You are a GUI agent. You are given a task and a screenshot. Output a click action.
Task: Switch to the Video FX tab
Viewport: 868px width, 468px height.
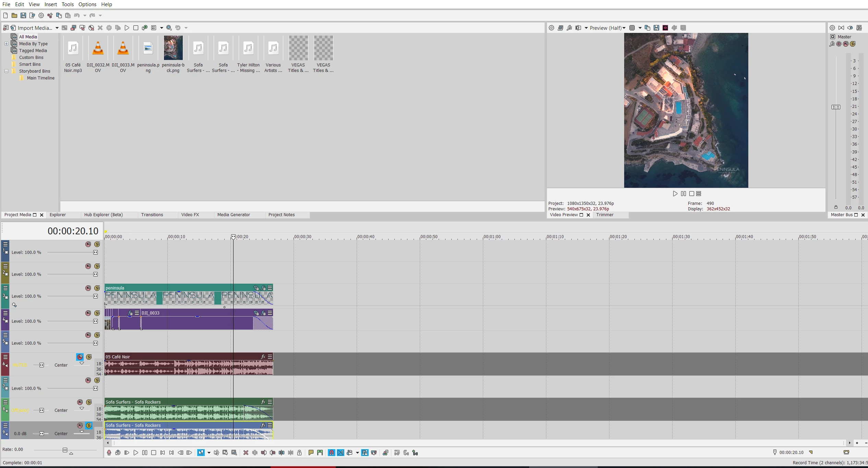190,214
